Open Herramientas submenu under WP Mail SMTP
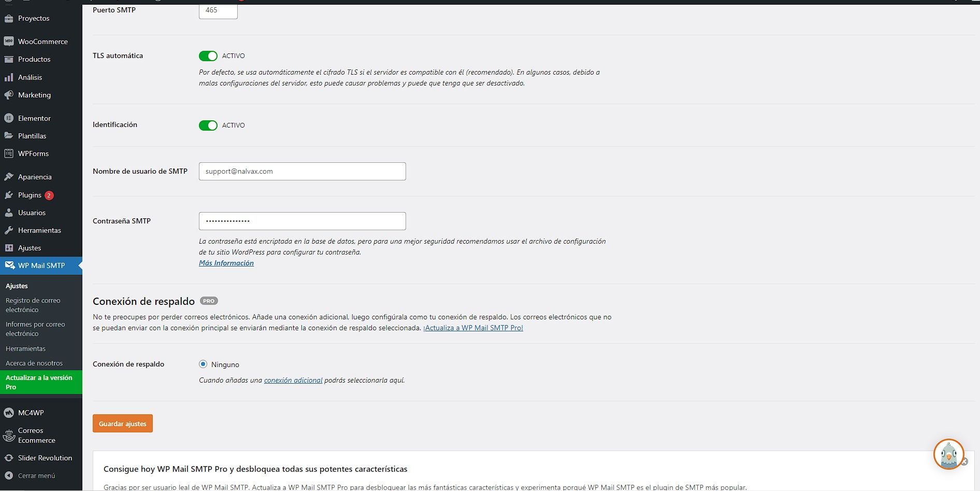 click(x=25, y=348)
